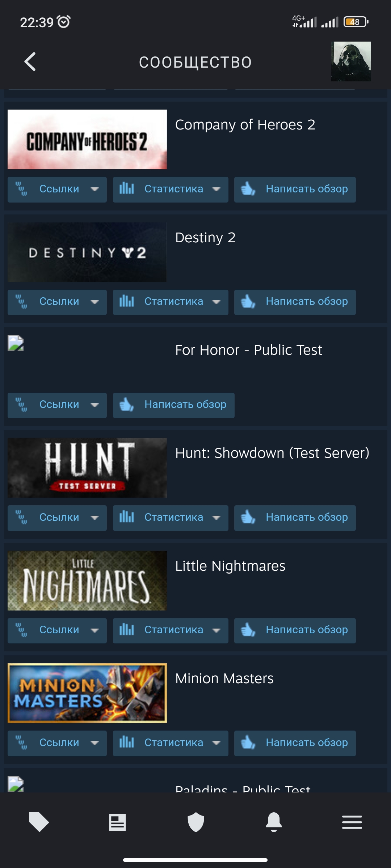Image resolution: width=391 pixels, height=868 pixels.
Task: Open the Store tag icon in bottom bar
Action: pos(39,822)
